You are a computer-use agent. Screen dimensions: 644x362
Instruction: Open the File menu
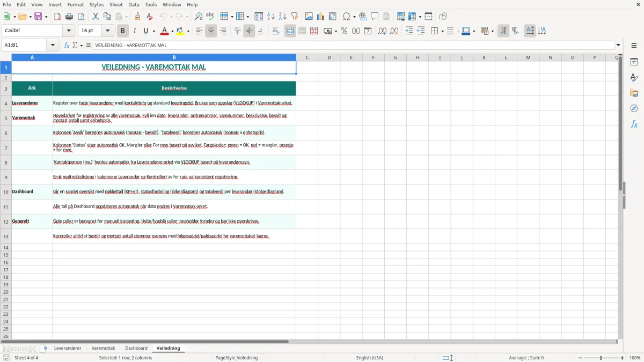pyautogui.click(x=6, y=4)
